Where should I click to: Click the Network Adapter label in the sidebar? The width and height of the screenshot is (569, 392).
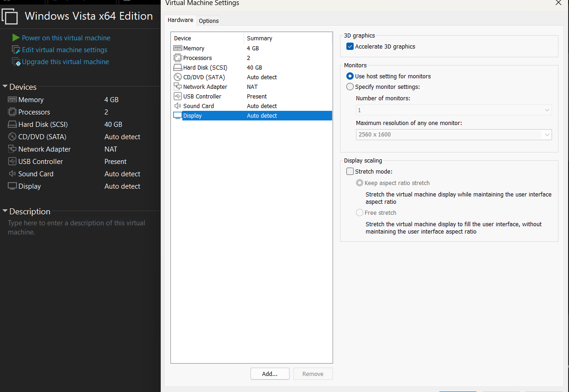coord(44,149)
